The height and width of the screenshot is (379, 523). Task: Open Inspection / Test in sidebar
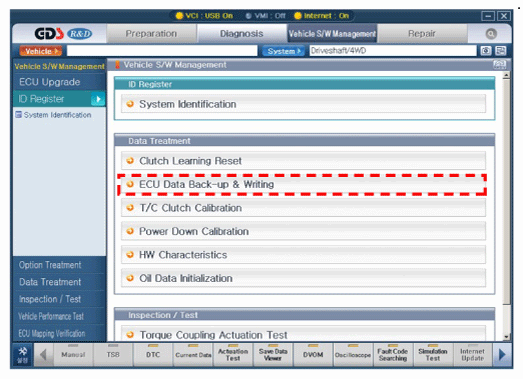(x=59, y=299)
